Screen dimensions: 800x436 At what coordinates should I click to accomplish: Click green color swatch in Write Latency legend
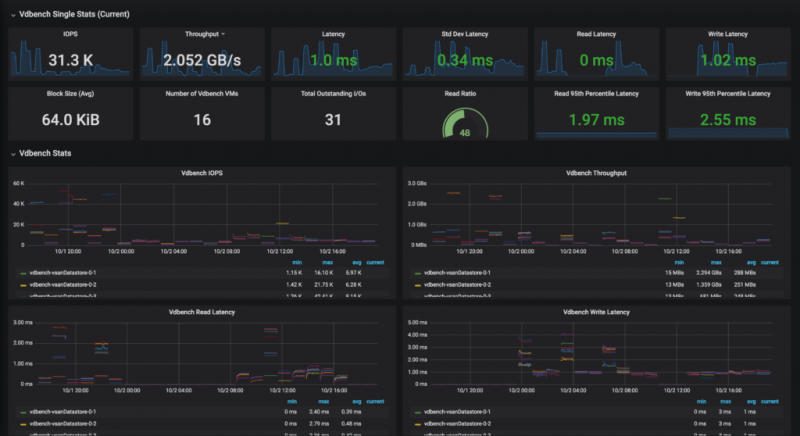(418, 410)
